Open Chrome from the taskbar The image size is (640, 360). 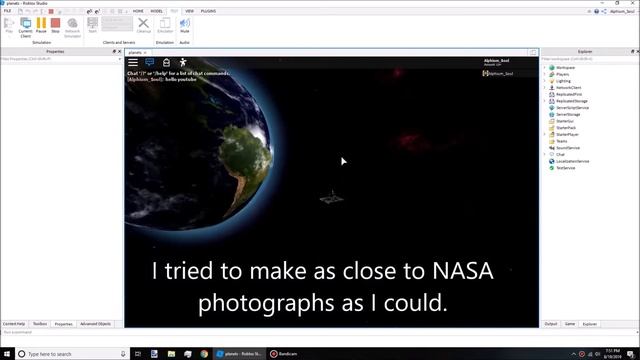point(204,354)
